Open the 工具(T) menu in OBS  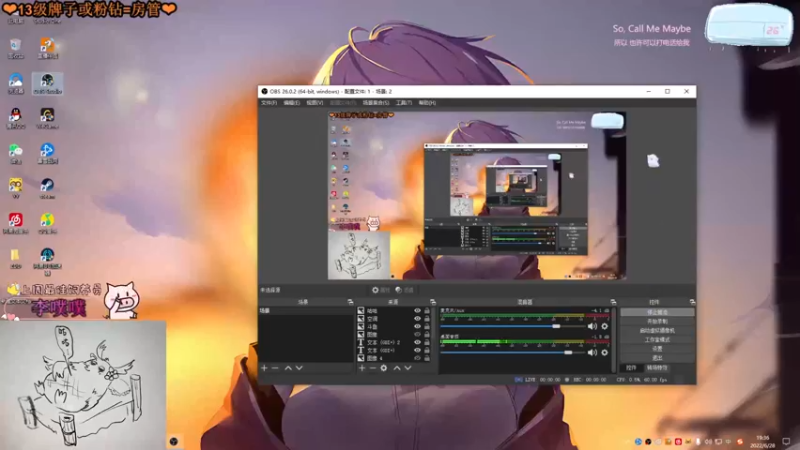coord(404,103)
